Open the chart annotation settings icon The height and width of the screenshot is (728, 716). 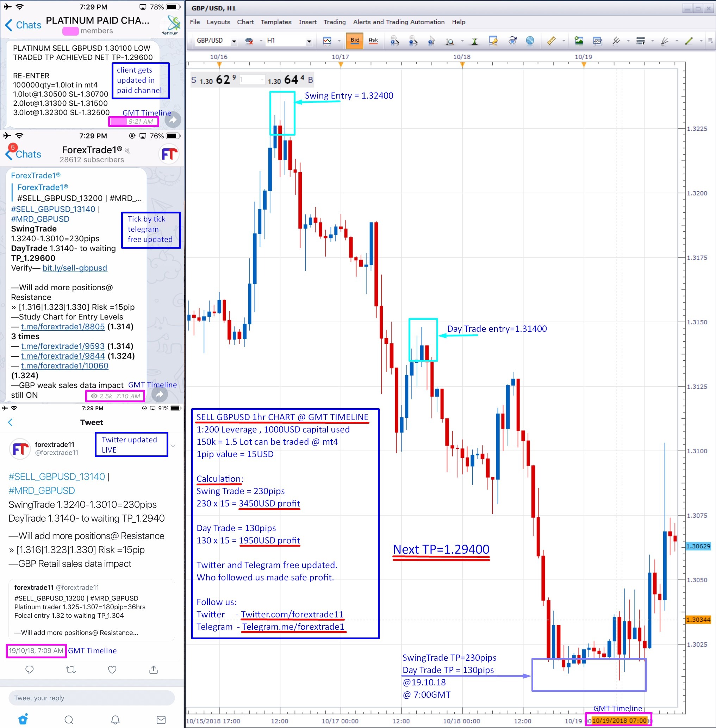point(493,41)
